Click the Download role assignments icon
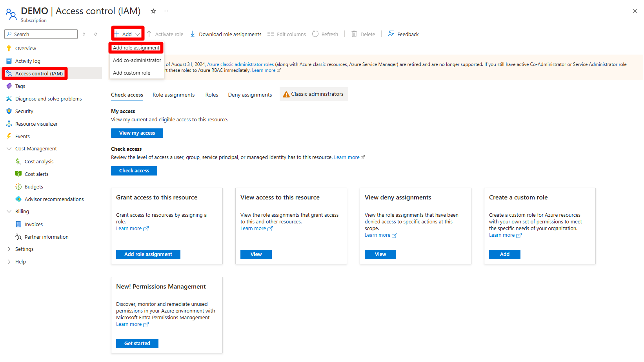Viewport: 644px width, 362px height. tap(192, 34)
